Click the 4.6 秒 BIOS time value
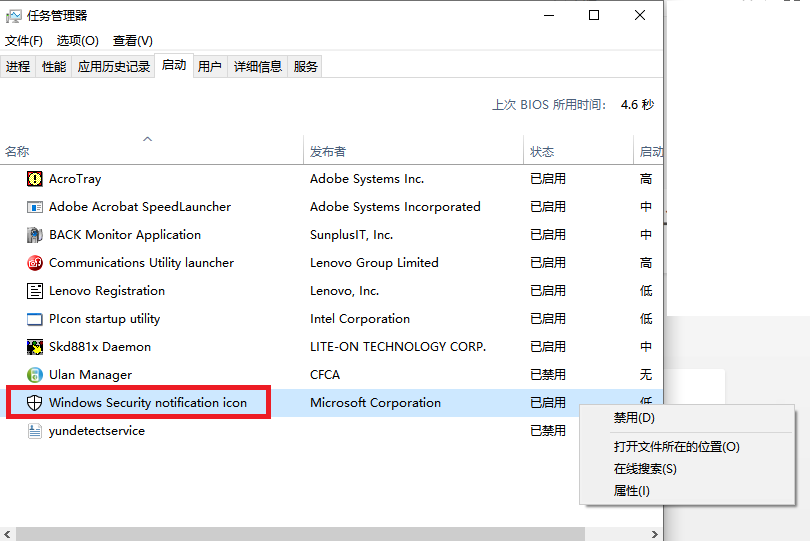The image size is (810, 541). pos(637,105)
